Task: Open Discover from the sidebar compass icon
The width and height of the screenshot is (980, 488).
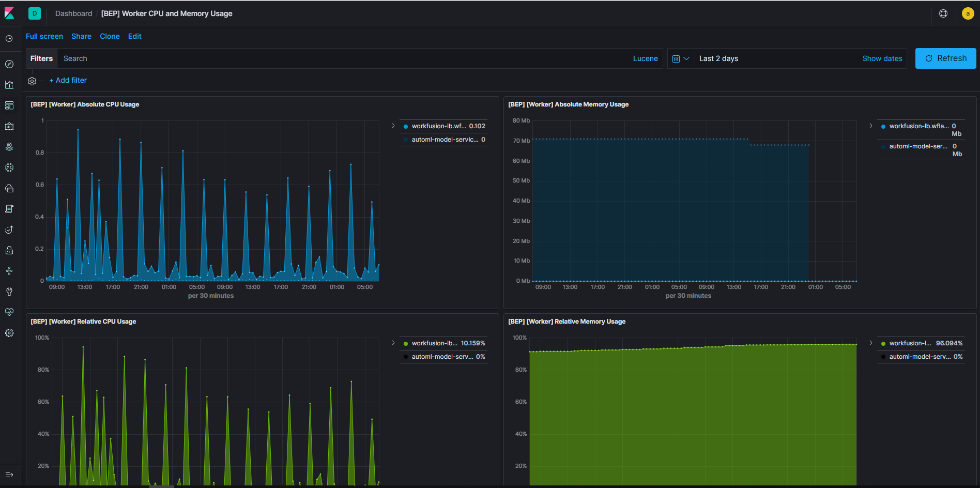Action: click(x=9, y=64)
